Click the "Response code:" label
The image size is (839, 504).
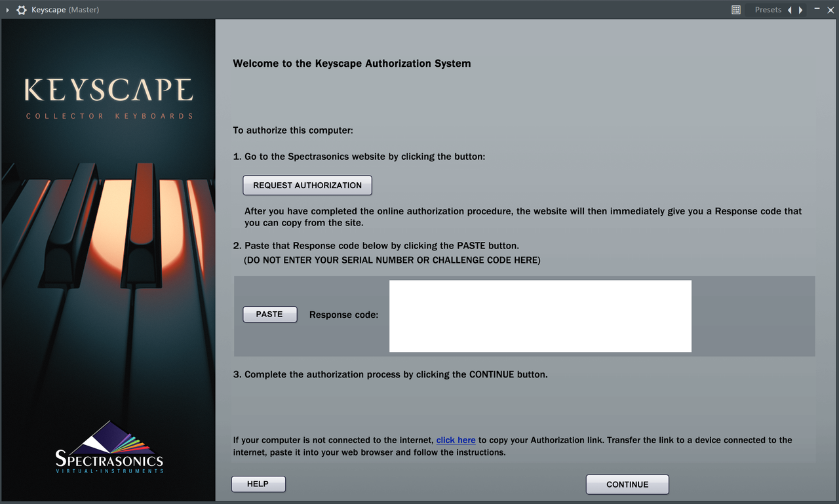click(344, 315)
